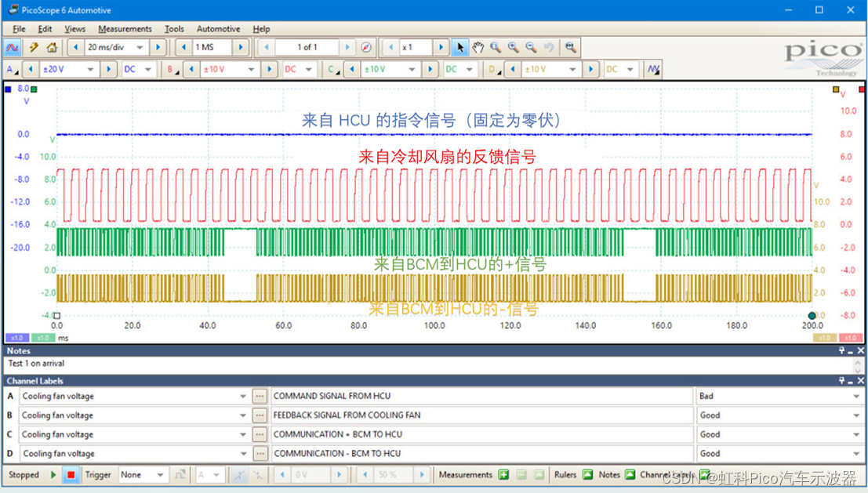Open the Measurements menu
The height and width of the screenshot is (493, 868).
pos(125,29)
